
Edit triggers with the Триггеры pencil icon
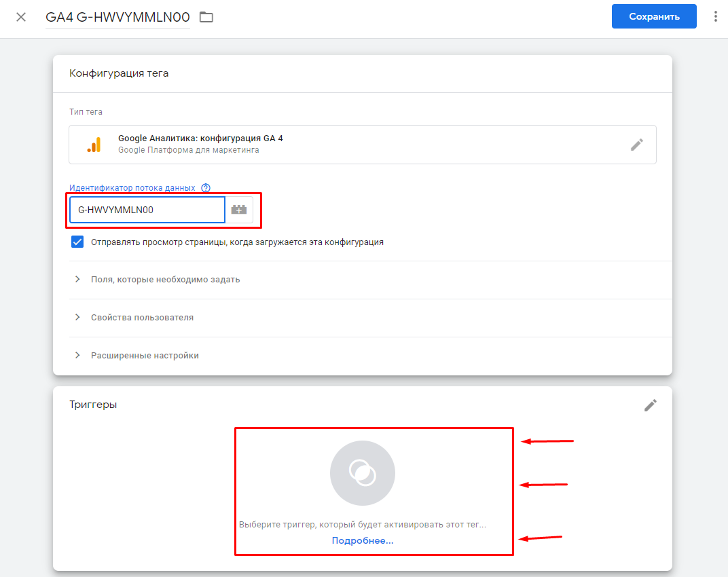pos(650,405)
